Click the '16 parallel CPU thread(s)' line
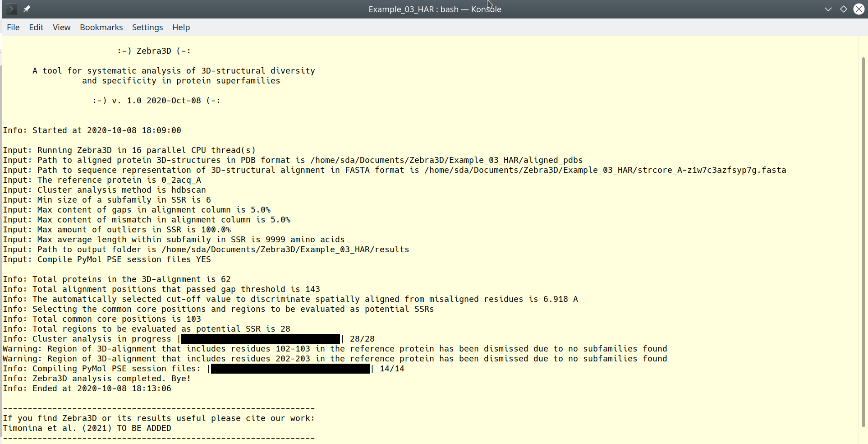 coord(129,150)
